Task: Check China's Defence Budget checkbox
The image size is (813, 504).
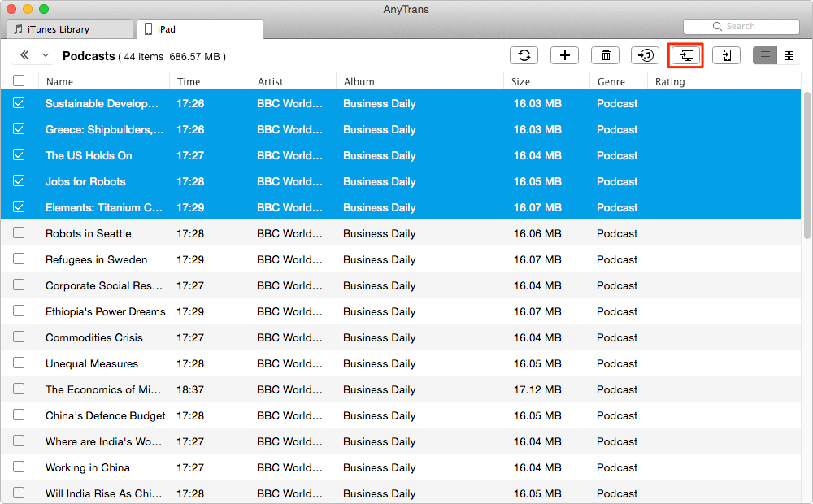Action: pos(19,415)
